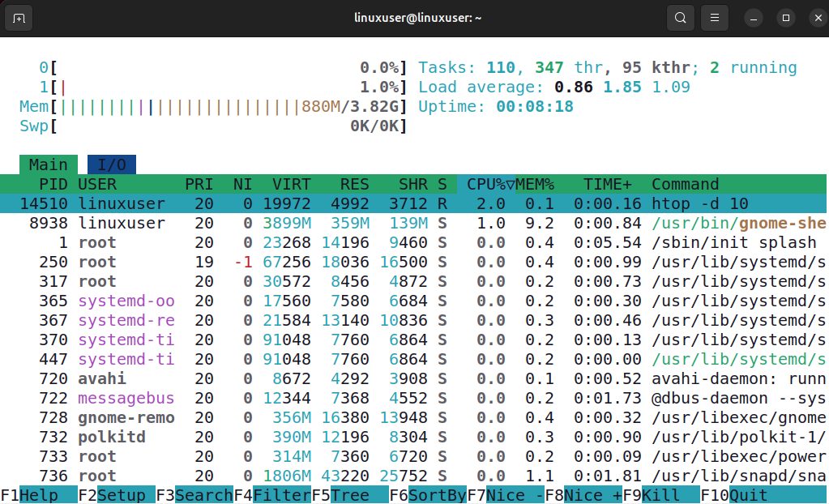Sort by the VIRT column header
829x504 pixels.
click(291, 184)
